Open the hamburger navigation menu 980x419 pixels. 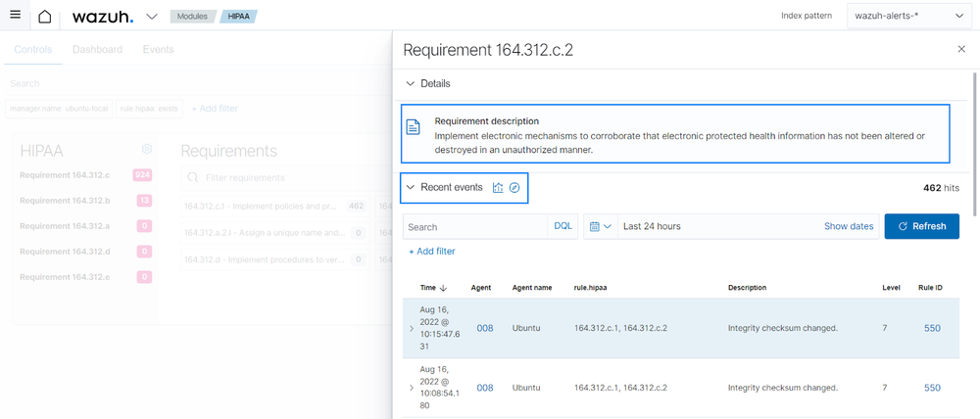click(x=16, y=15)
